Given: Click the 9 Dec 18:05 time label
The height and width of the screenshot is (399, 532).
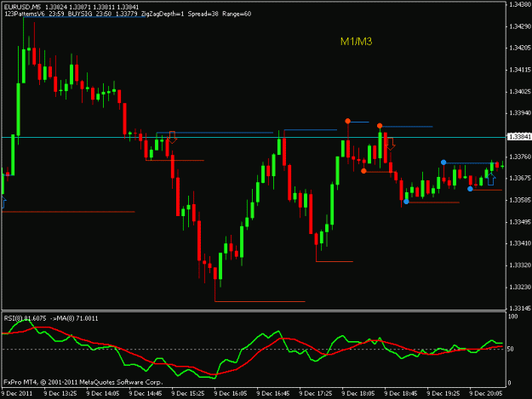Looking at the screenshot, I should pos(358,394).
